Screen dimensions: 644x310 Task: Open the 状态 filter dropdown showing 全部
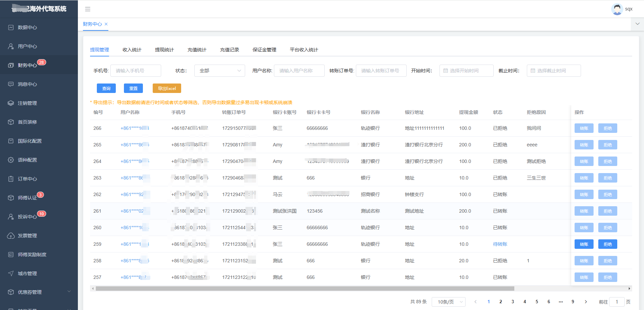coord(219,70)
